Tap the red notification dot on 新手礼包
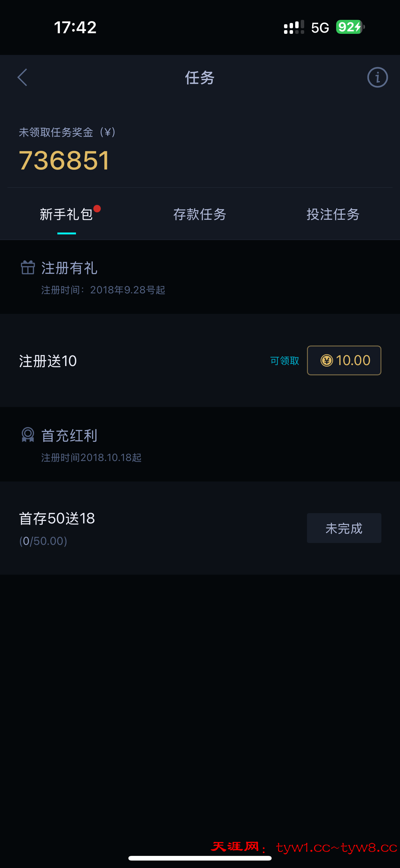 (x=97, y=209)
